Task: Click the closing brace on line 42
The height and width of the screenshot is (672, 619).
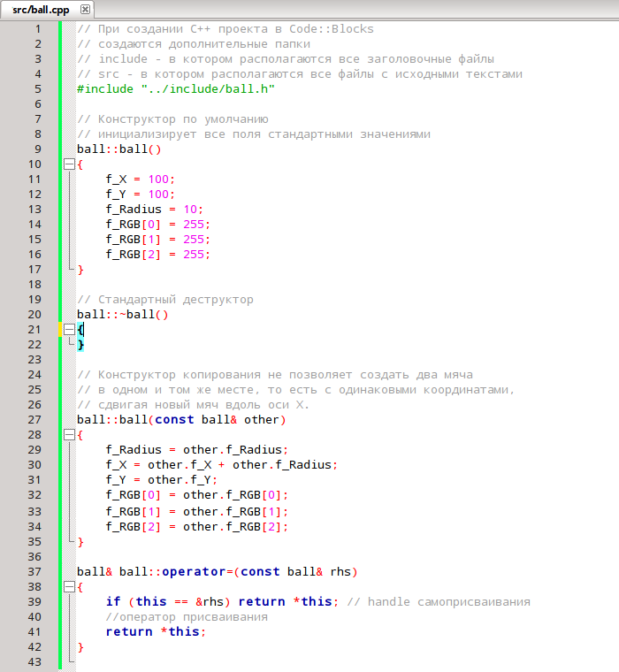Action: 80,647
